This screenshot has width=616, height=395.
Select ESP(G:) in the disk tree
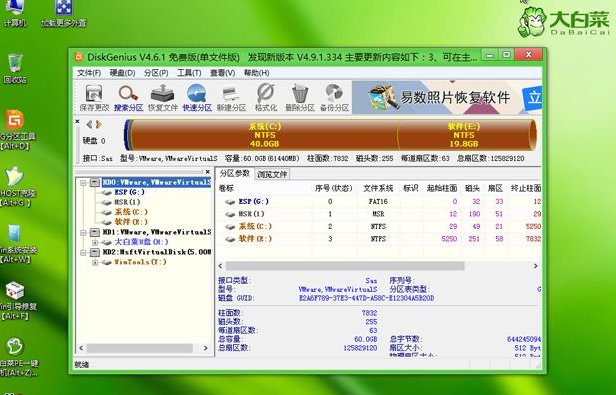(x=129, y=192)
